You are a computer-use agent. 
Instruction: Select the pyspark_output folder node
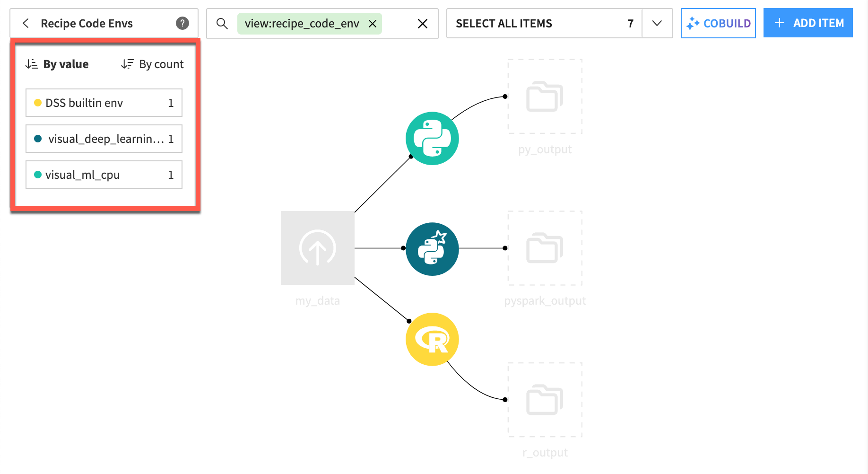545,248
